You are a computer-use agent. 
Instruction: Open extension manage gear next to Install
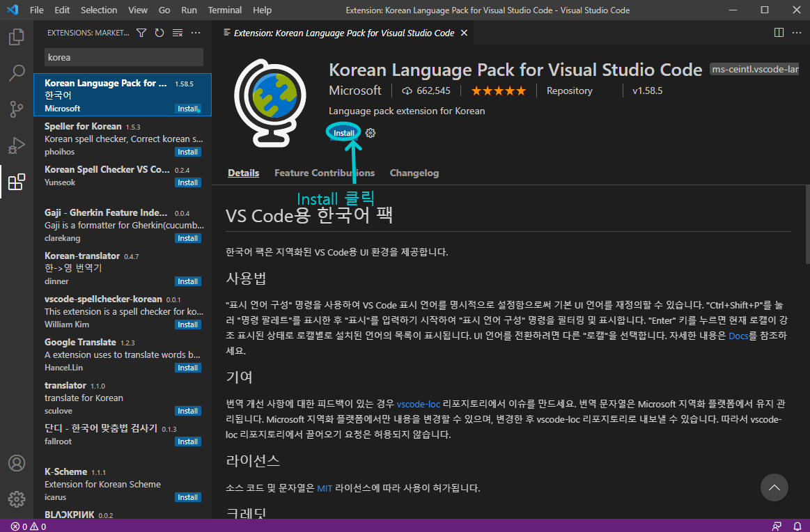[371, 133]
